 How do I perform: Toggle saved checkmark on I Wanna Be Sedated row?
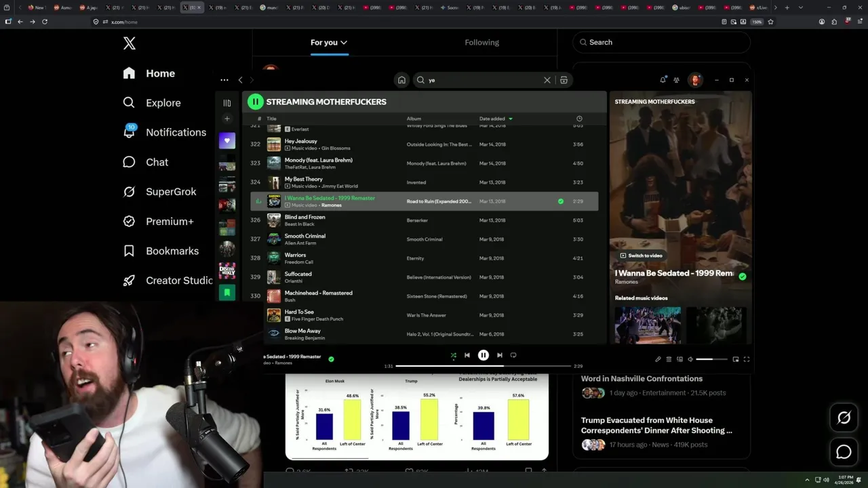point(560,201)
